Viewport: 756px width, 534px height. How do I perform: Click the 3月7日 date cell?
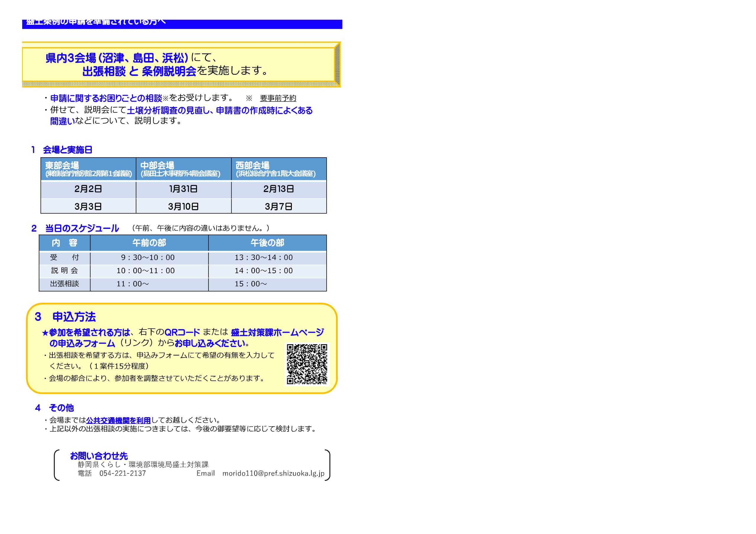coord(278,206)
